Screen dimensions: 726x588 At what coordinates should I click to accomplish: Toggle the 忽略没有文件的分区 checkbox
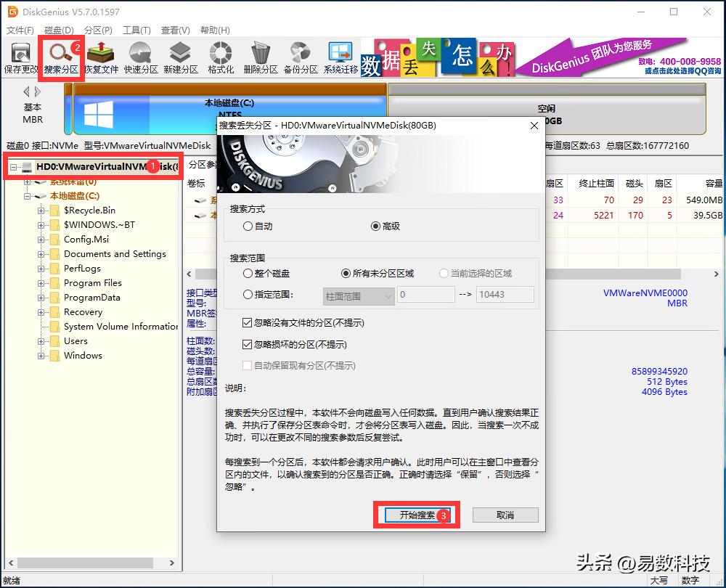(x=248, y=322)
